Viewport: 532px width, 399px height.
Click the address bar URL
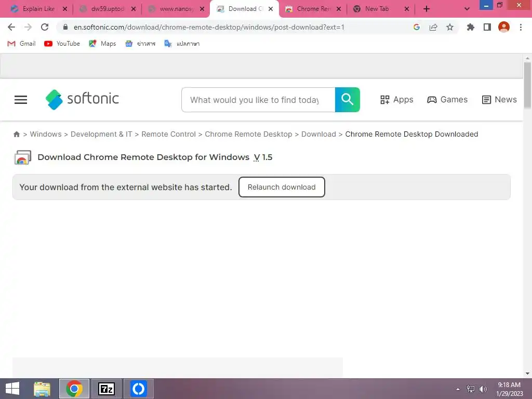point(209,27)
